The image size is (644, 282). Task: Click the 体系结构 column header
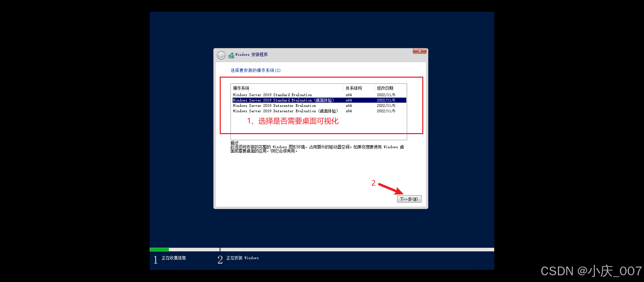coord(359,88)
